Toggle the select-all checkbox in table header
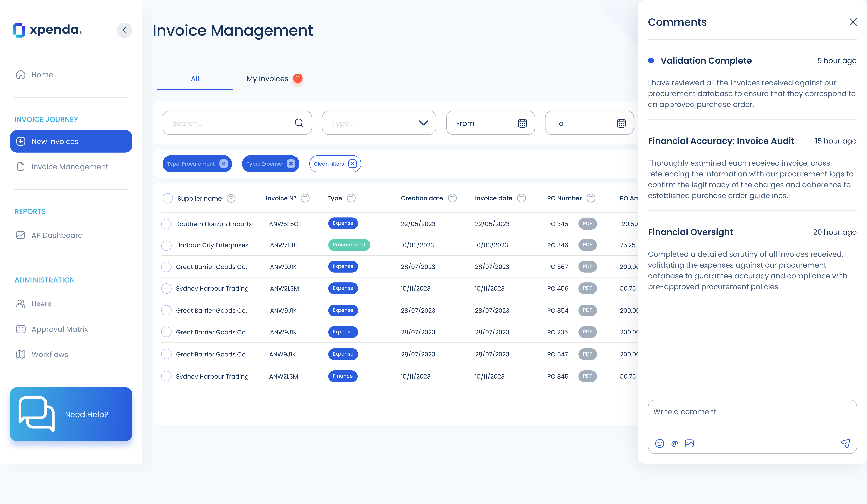 click(168, 198)
